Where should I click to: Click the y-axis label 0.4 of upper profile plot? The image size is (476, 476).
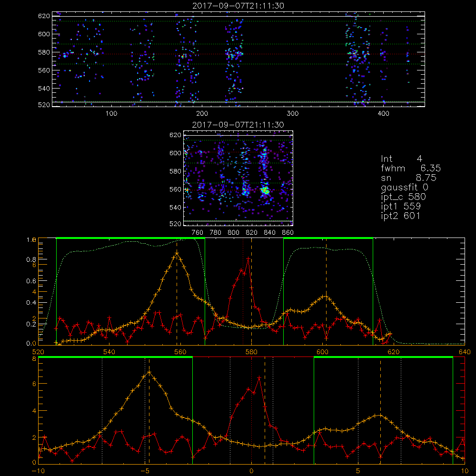coord(31,303)
